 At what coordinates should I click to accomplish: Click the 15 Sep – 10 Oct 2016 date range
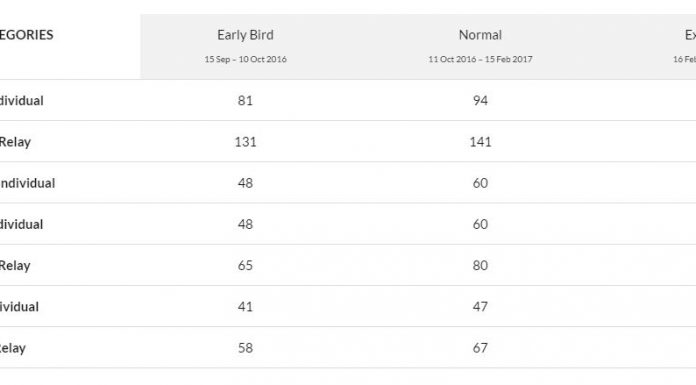(245, 59)
